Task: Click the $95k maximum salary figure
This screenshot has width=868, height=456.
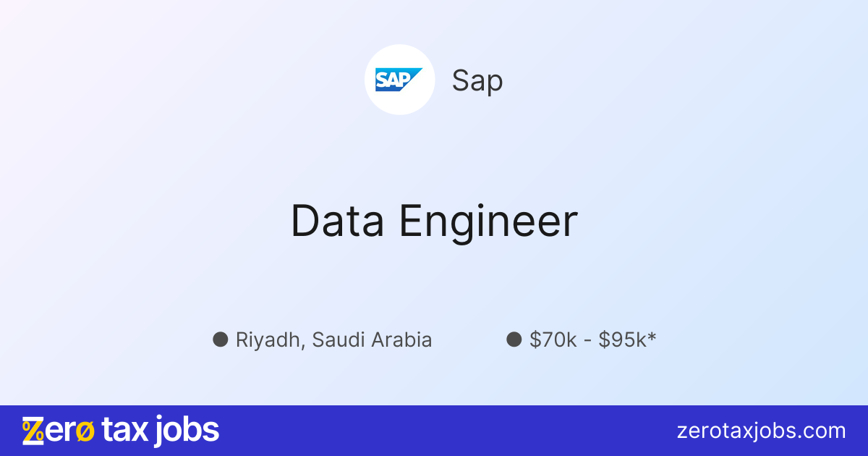Action: [x=622, y=339]
